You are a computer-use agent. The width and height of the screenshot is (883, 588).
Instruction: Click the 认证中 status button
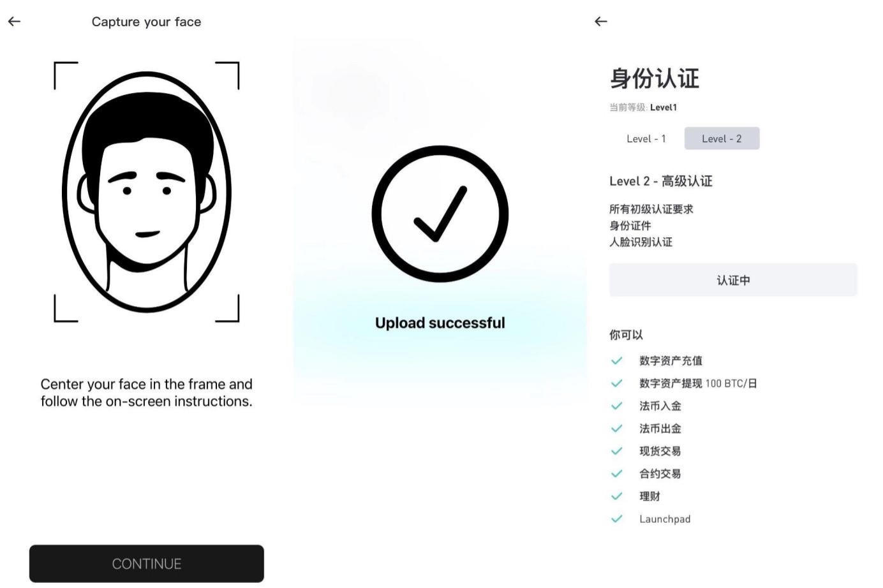pos(733,280)
